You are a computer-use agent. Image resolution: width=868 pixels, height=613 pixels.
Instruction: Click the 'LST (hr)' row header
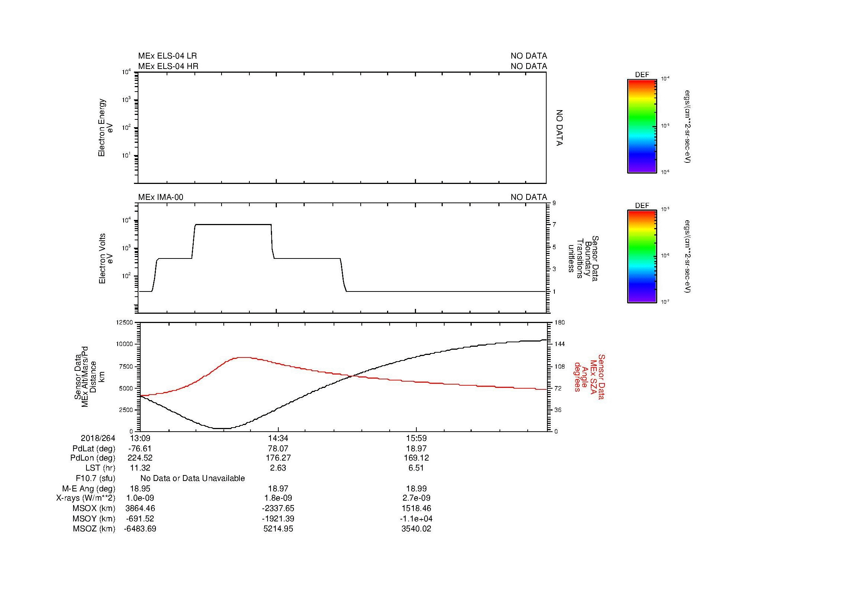[100, 468]
